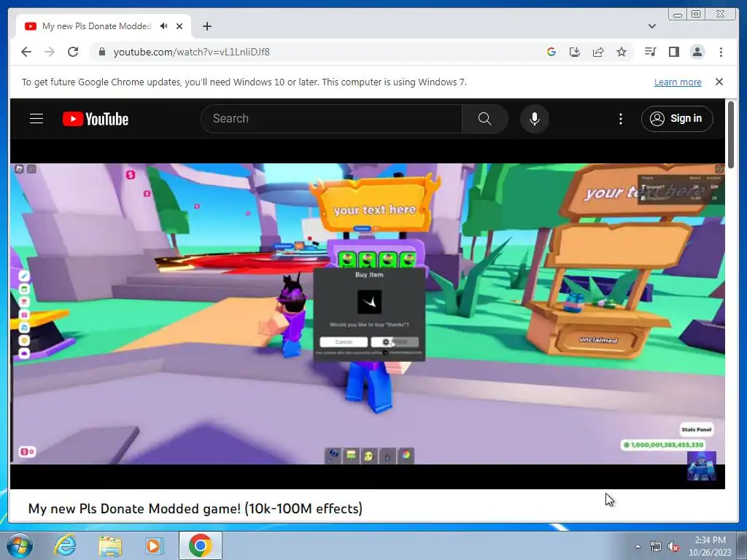Dismiss the Chrome update notice
Viewport: 747px width, 560px height.
tap(719, 82)
